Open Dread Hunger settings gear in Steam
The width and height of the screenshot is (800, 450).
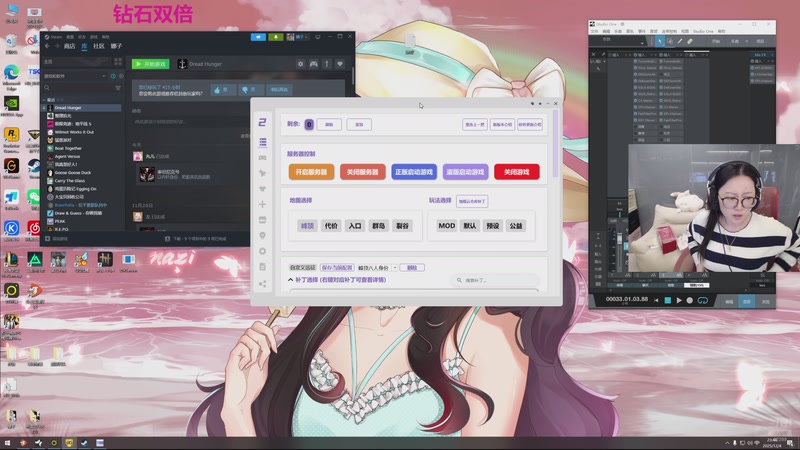click(x=301, y=64)
